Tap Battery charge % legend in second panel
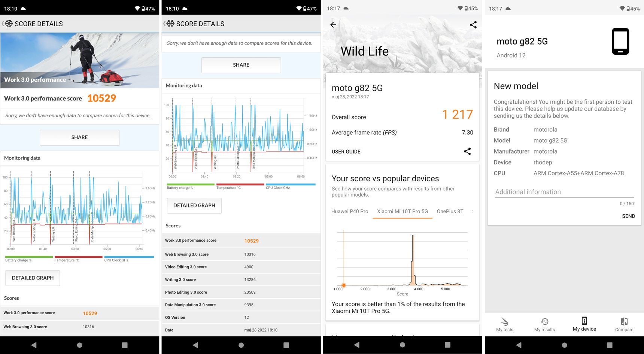The height and width of the screenshot is (354, 644). 191,187
